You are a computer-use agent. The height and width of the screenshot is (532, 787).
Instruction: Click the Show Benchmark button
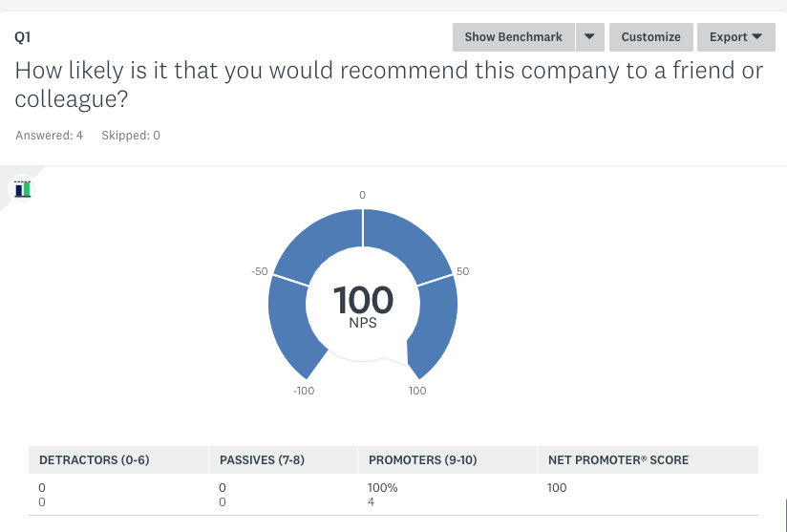(514, 37)
